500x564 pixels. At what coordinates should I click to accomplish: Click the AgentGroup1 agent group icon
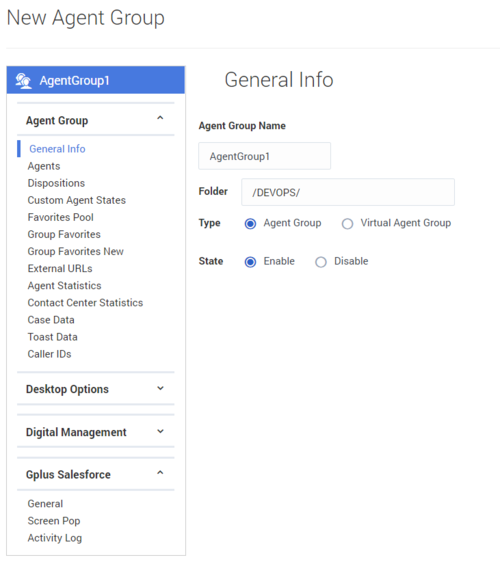[23, 81]
